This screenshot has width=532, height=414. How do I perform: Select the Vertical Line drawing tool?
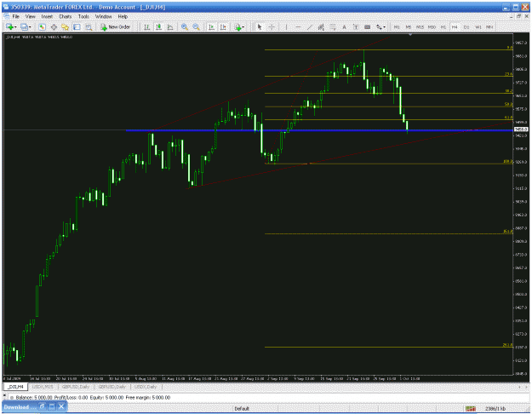[286, 26]
